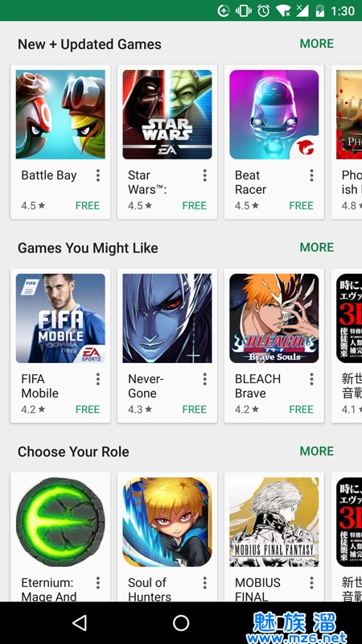
Task: Tap the Android home circle button
Action: 181,622
